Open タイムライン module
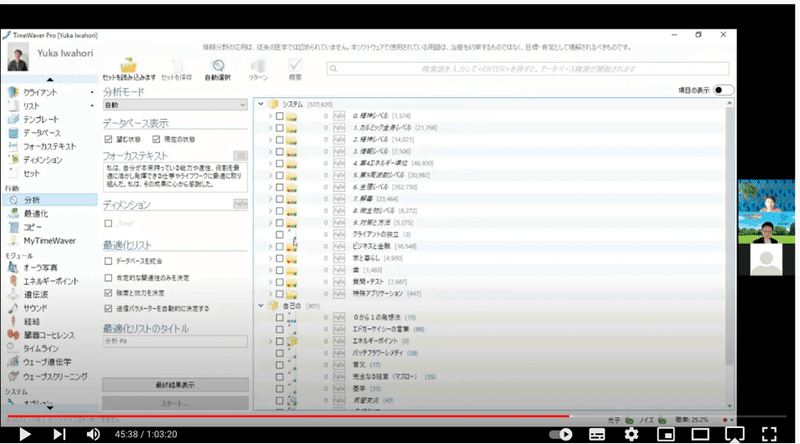 tap(41, 349)
